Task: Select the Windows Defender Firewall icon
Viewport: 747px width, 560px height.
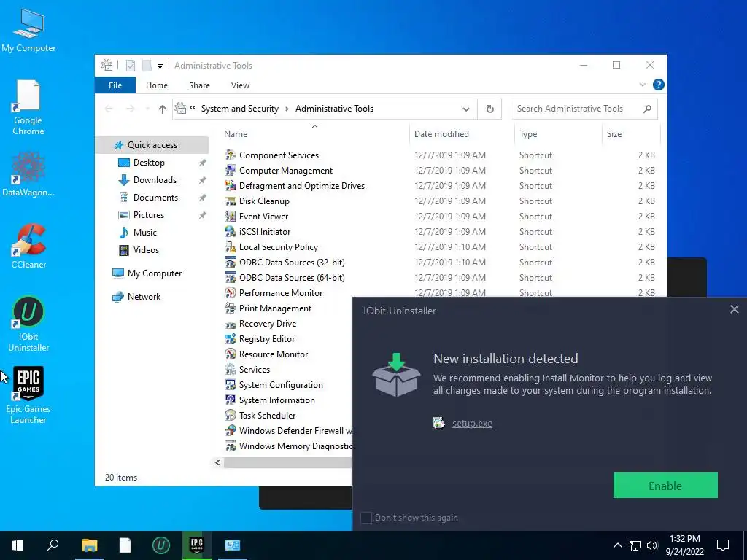Action: coord(230,430)
